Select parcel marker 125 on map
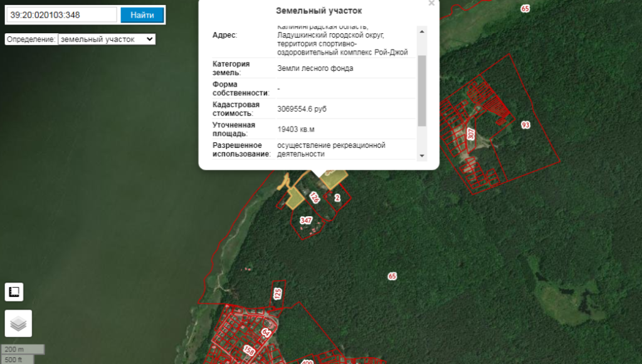Screen dimensions: 642x364 pyautogui.click(x=278, y=293)
